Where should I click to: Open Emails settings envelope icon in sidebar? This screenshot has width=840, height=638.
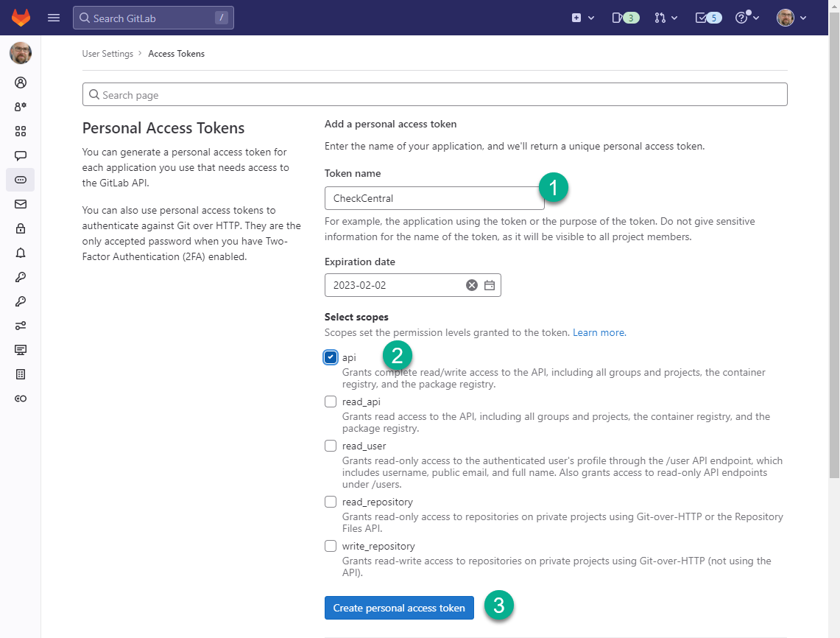tap(21, 204)
